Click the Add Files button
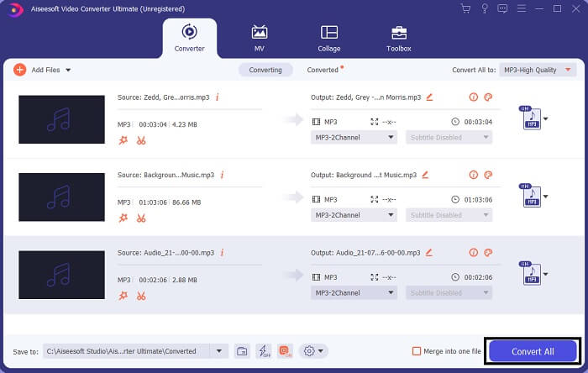588x373 pixels. point(42,70)
